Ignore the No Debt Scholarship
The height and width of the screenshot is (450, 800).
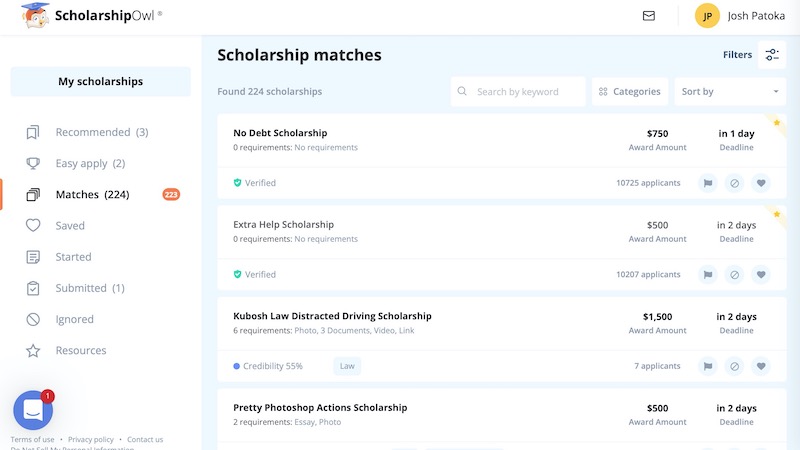click(735, 183)
